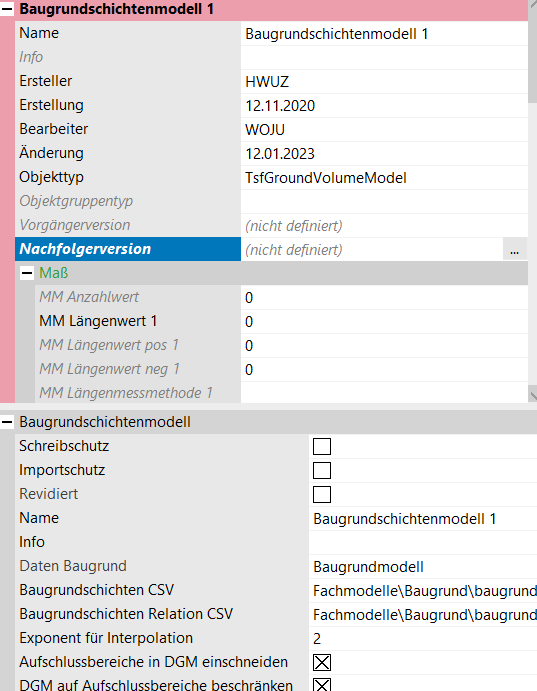Uncheck Aufschlussbereiche in DGM einschneiden
This screenshot has height=691, width=537.
pyautogui.click(x=322, y=662)
